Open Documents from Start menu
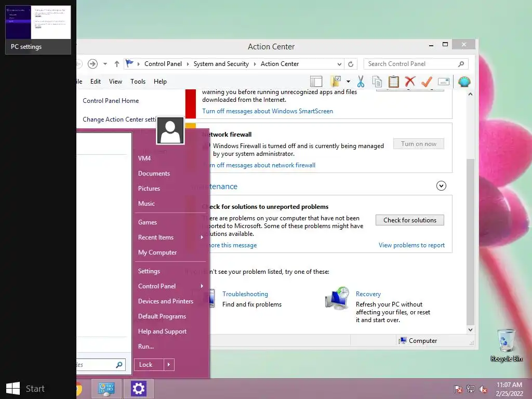Viewport: 532px width, 399px height. tap(154, 174)
